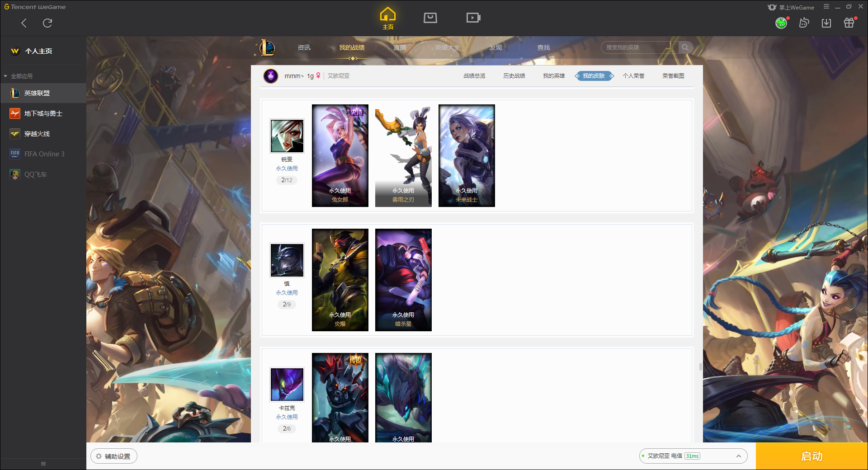This screenshot has width=868, height=470.
Task: Open the video live stream icon
Action: 473,18
